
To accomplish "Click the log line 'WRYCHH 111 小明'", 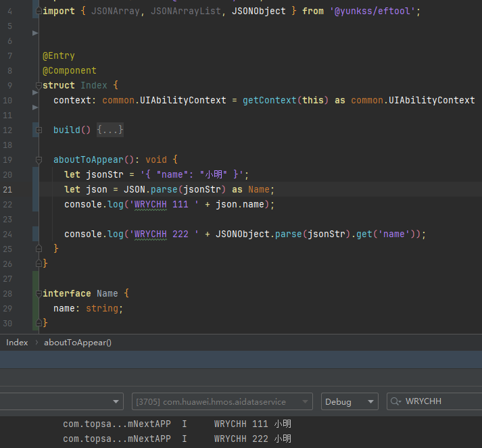I will coord(252,424).
